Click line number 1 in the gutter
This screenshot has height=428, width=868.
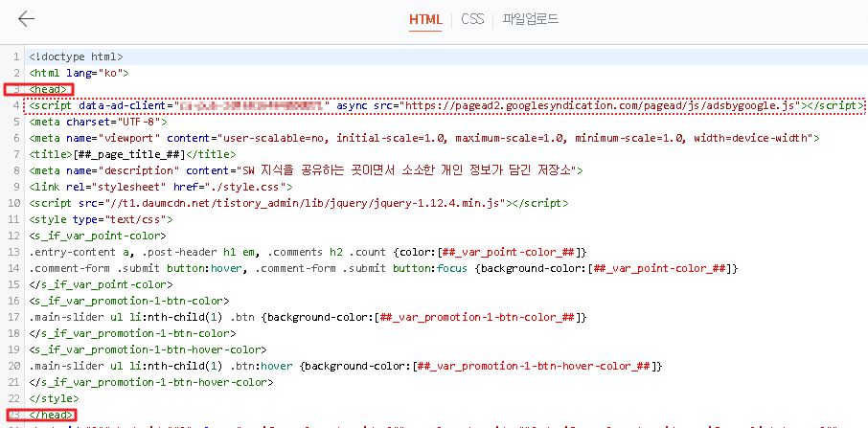pyautogui.click(x=16, y=56)
